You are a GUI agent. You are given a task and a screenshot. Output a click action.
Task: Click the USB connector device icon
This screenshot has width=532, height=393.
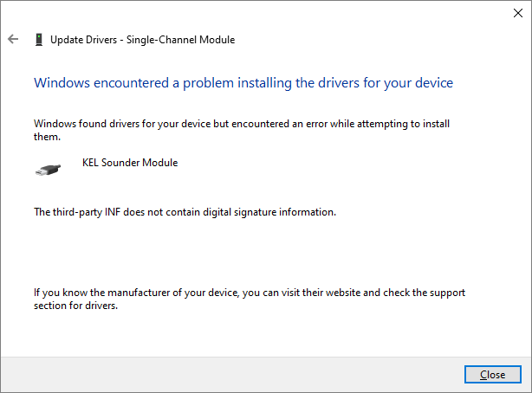pyautogui.click(x=49, y=170)
